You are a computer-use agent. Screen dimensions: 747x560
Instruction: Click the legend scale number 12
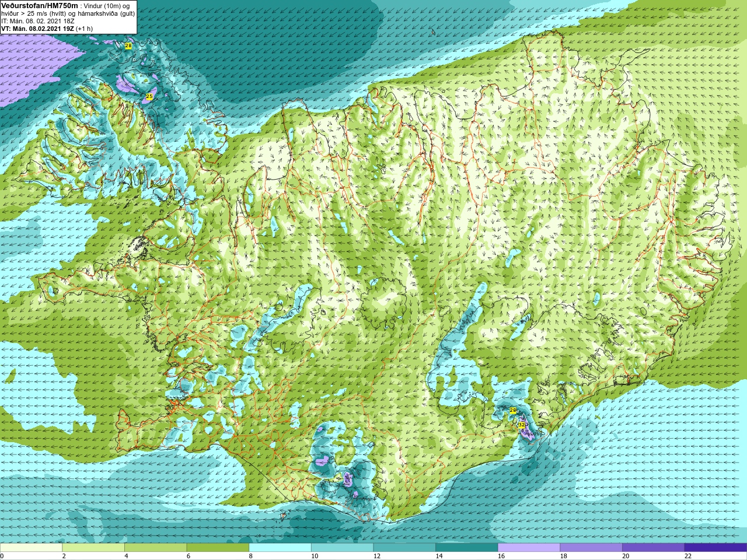click(x=377, y=556)
